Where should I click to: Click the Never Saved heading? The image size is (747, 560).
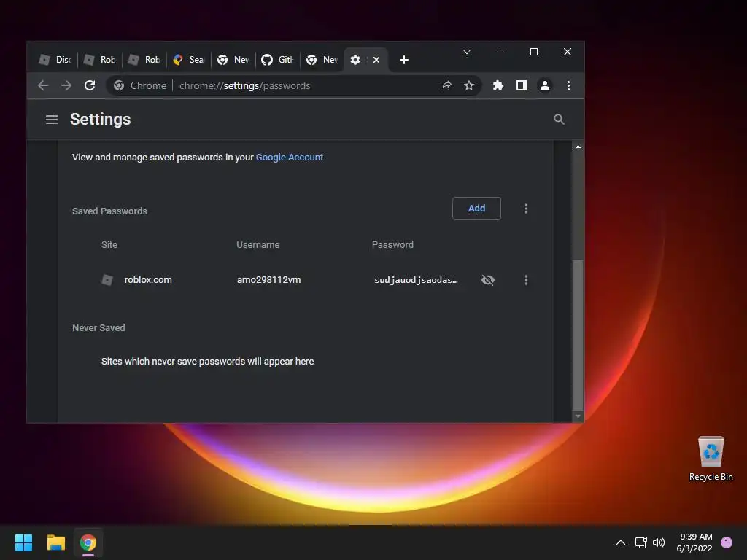click(x=98, y=328)
